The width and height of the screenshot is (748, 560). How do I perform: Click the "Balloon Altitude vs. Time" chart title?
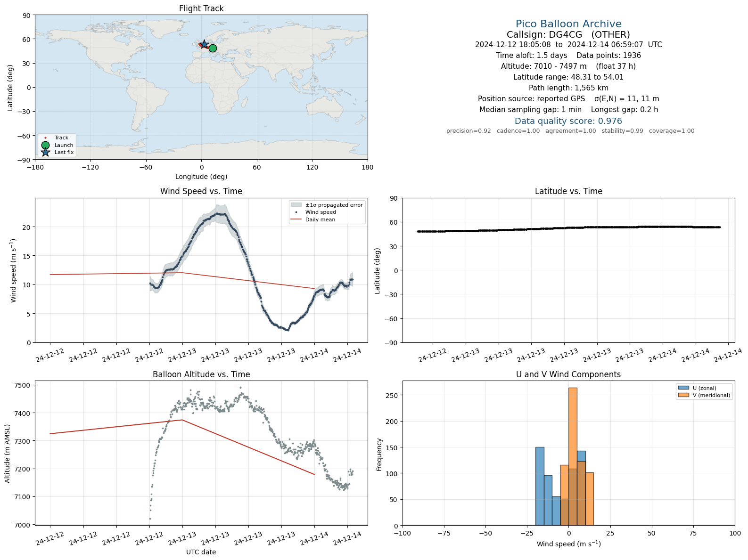pos(201,374)
